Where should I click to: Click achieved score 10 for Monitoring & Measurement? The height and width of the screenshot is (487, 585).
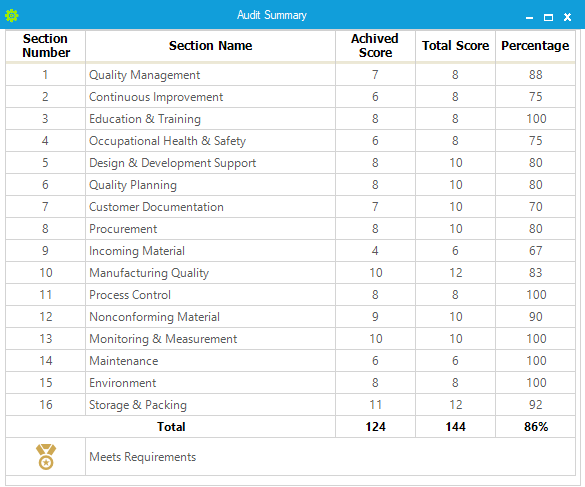[x=376, y=339]
